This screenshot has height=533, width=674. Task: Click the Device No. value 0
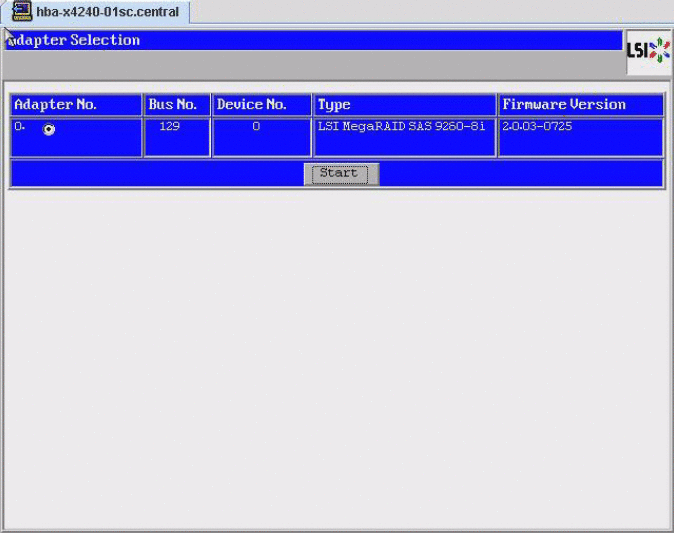(256, 126)
